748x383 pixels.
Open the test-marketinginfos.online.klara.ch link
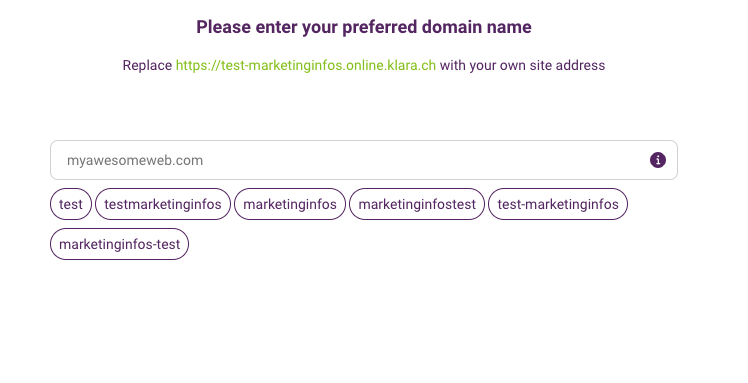(x=306, y=65)
